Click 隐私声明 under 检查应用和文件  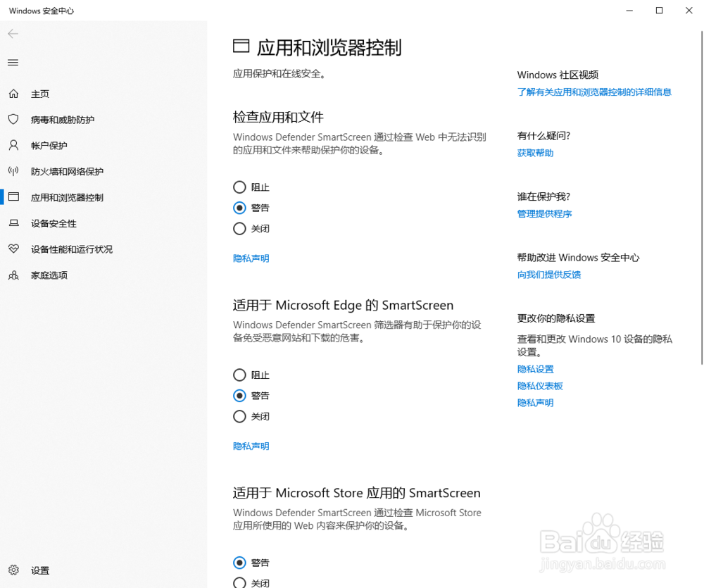tap(251, 258)
